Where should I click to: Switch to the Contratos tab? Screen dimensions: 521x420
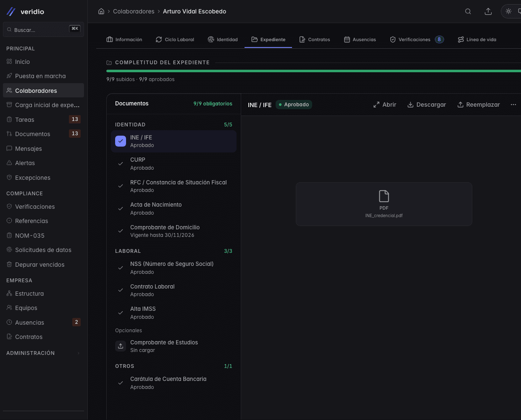315,39
